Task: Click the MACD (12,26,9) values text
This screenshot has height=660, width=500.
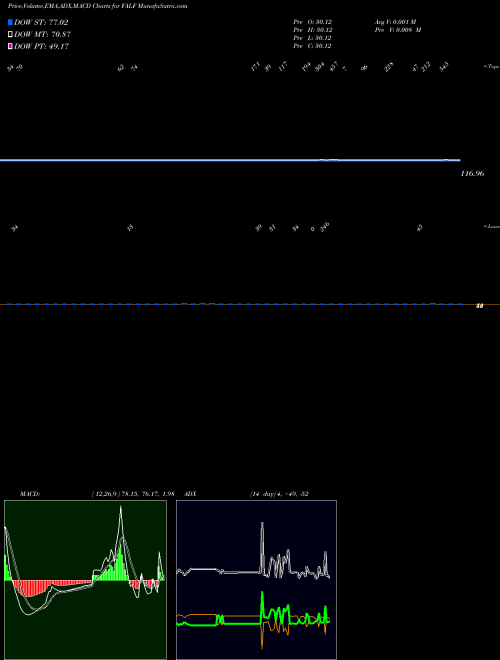Action: [x=133, y=494]
